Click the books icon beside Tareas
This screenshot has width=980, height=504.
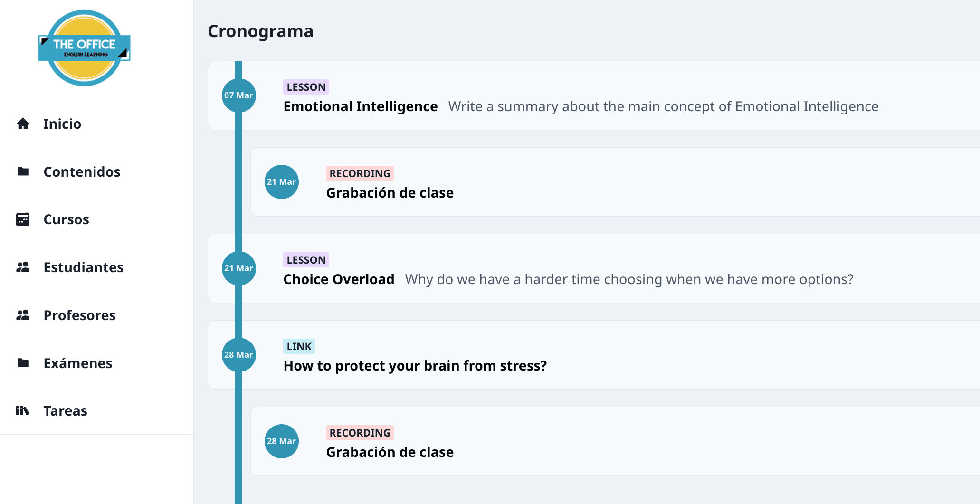pos(23,410)
